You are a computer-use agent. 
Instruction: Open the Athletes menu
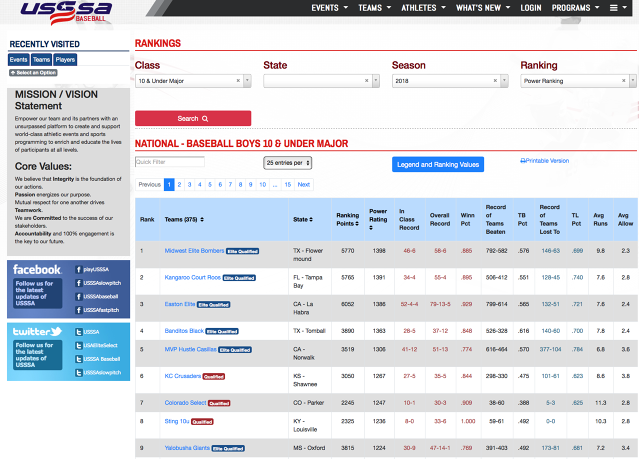point(423,8)
